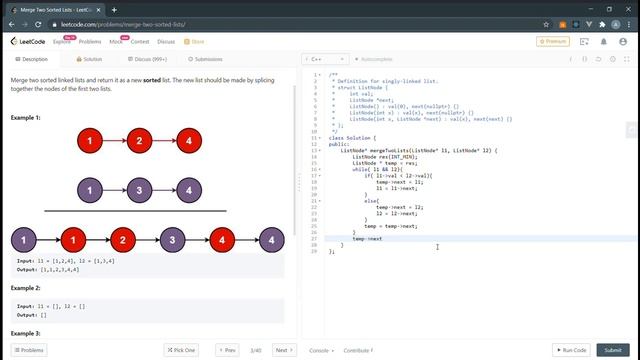640x360 pixels.
Task: Collapse else block fold at line 21
Action: tap(320, 201)
